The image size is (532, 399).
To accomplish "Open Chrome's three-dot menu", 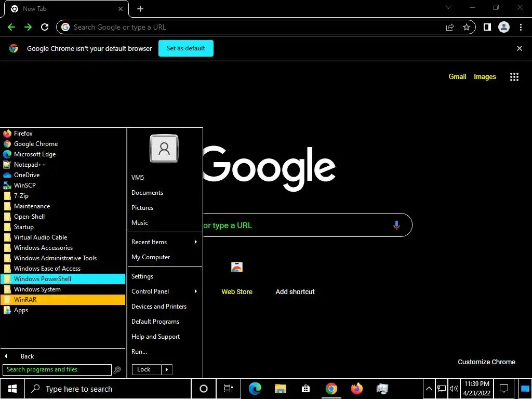I will click(x=521, y=27).
